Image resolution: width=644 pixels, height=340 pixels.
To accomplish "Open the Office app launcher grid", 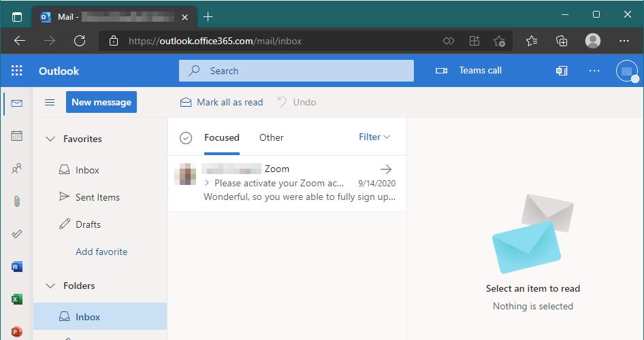I will click(x=17, y=71).
